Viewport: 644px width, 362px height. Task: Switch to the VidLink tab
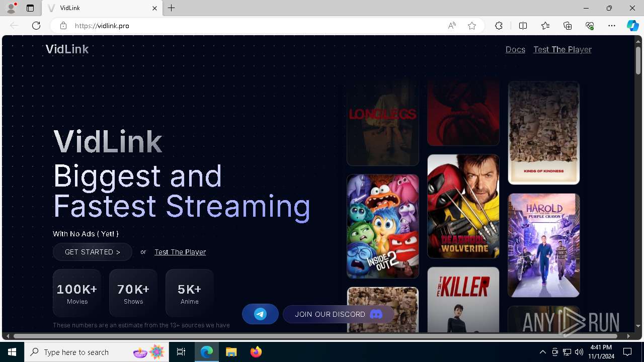(103, 8)
